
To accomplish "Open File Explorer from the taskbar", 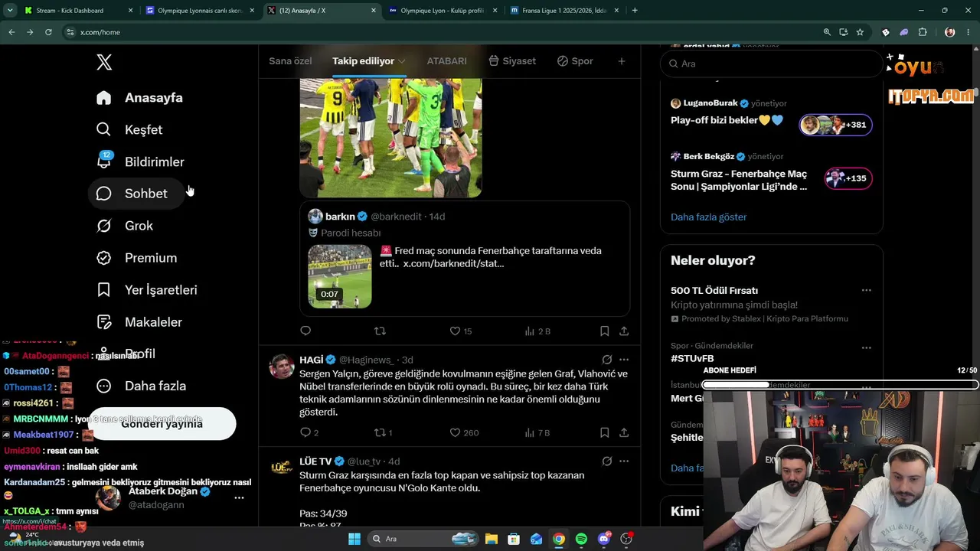I will 492,539.
